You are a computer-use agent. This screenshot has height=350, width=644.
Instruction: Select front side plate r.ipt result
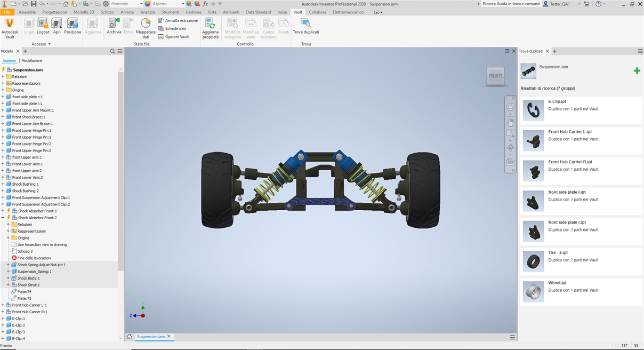pyautogui.click(x=581, y=230)
